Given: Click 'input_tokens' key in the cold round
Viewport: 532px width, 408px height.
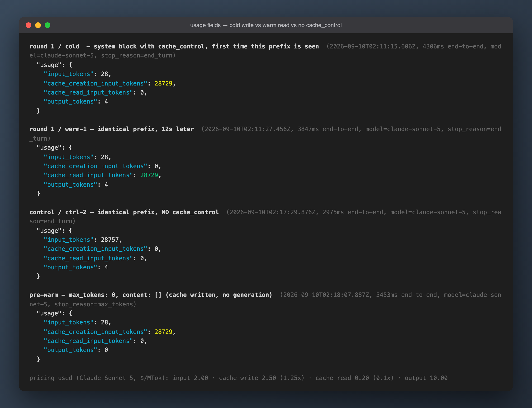Looking at the screenshot, I should click(68, 74).
